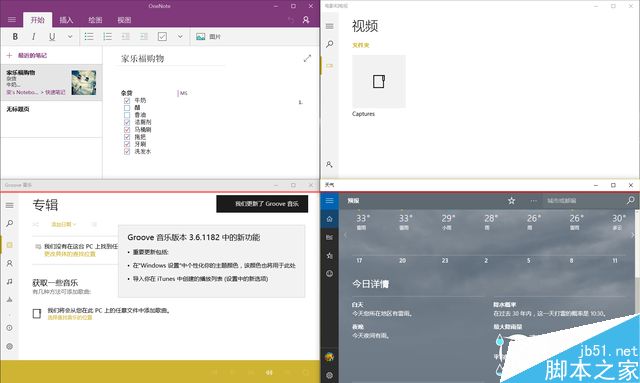Switch to the 视图 tab in OneNote

coord(124,20)
